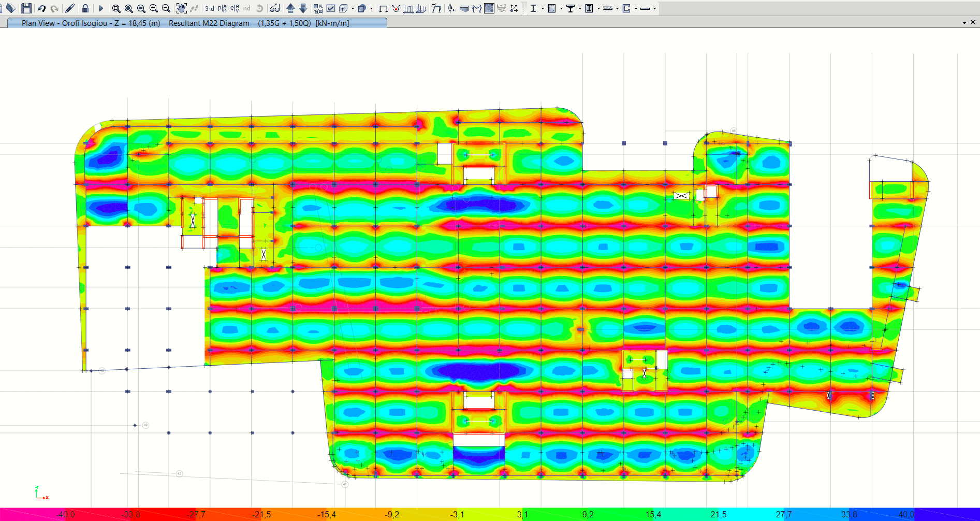Open dropdown next to extruded view cube
Screen dimensions: 980x521
353,8
